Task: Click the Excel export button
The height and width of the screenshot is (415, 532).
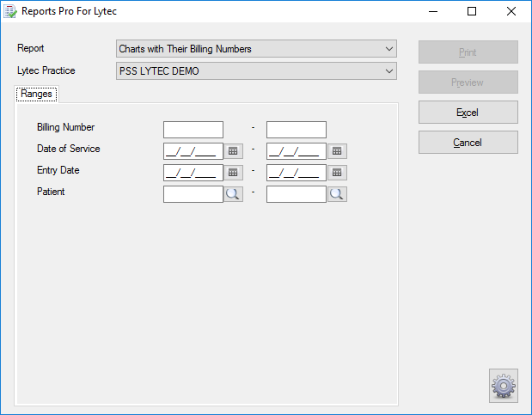Action: click(x=468, y=113)
